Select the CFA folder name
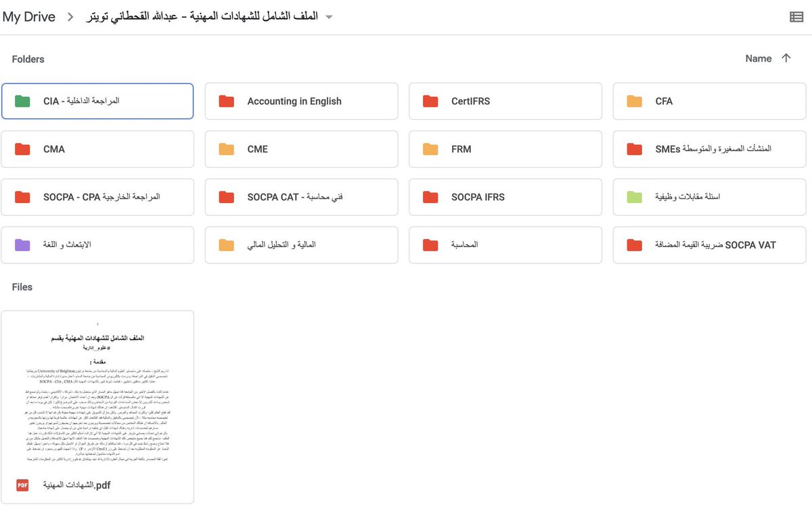Viewport: 812px width, 507px height. (x=664, y=102)
